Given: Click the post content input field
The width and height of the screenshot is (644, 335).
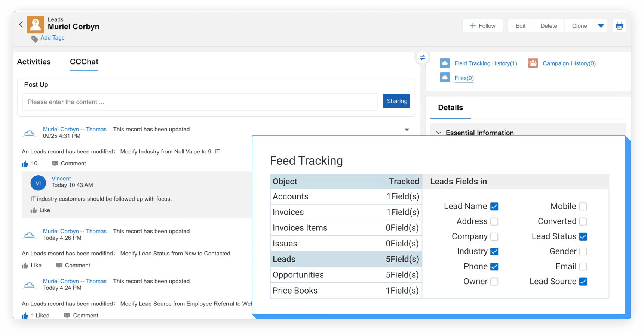Looking at the screenshot, I should click(x=200, y=102).
